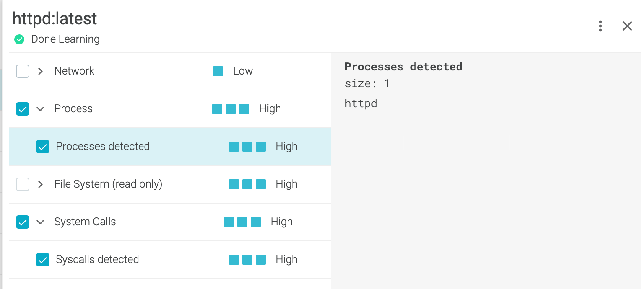Screen dimensions: 644x289
Task: Collapse the System Calls section
Action: click(x=40, y=222)
